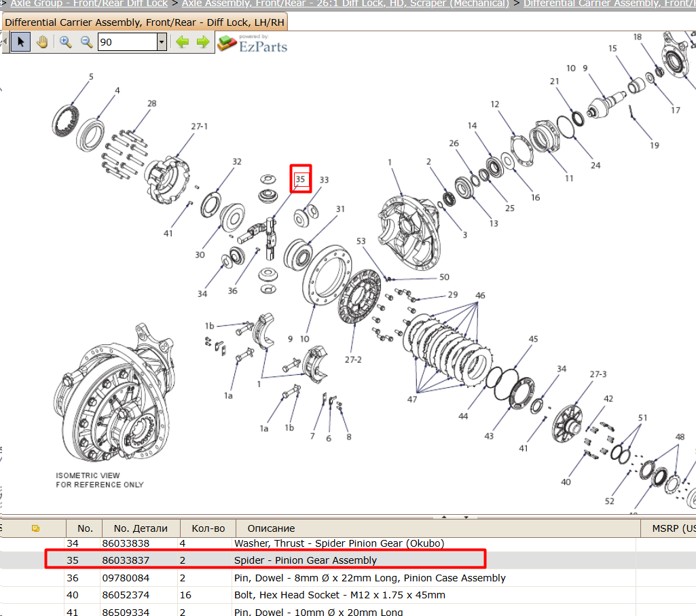The height and width of the screenshot is (616, 696).
Task: Open the Differential Carrier Assembly tab
Action: [145, 22]
